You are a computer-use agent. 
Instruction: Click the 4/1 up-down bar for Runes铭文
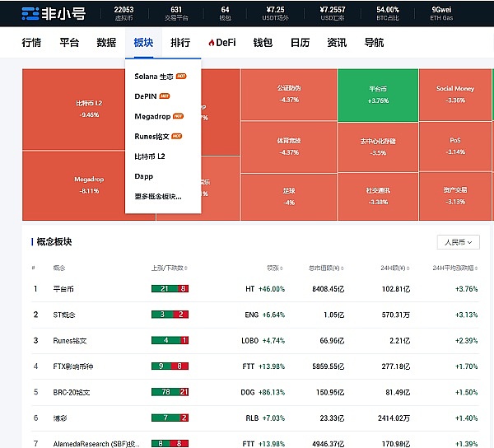[x=170, y=340]
